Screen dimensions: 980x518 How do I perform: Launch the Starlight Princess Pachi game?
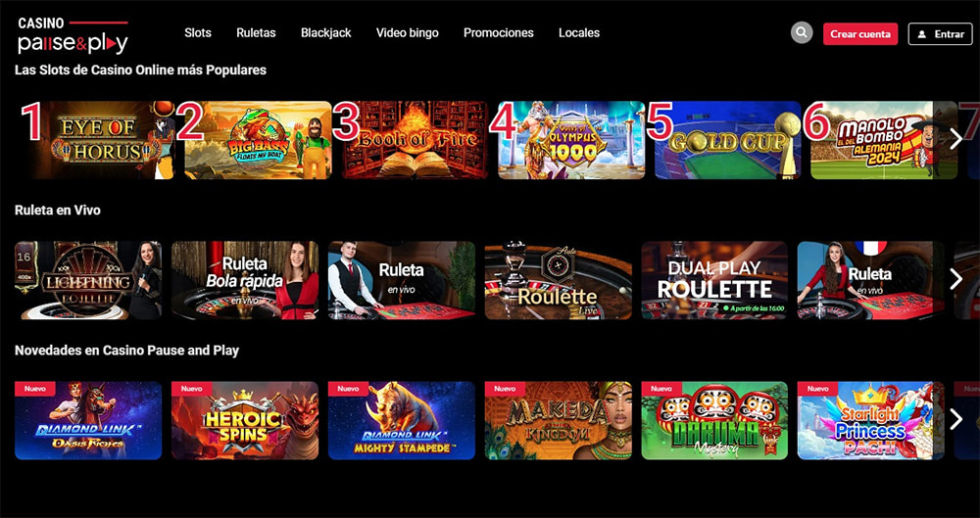[x=870, y=420]
